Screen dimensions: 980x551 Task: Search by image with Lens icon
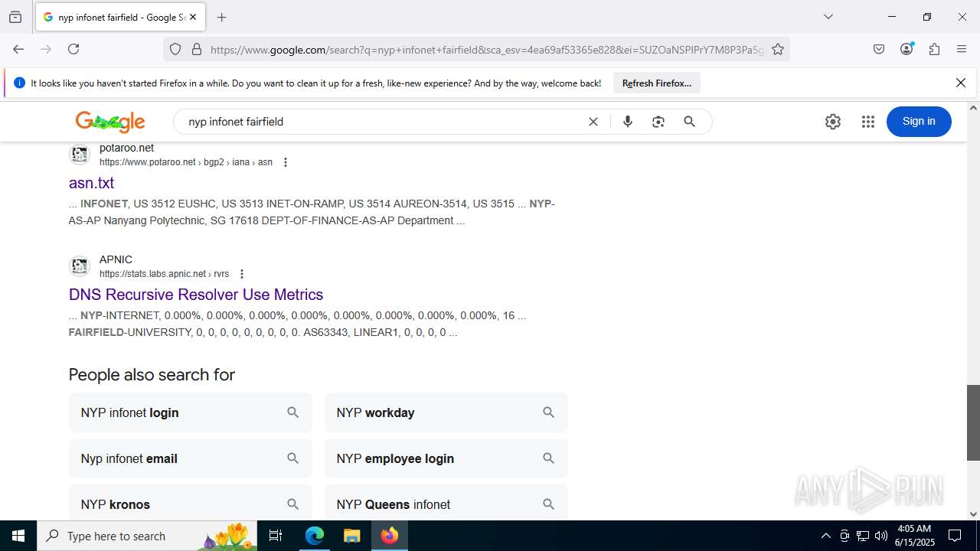658,122
